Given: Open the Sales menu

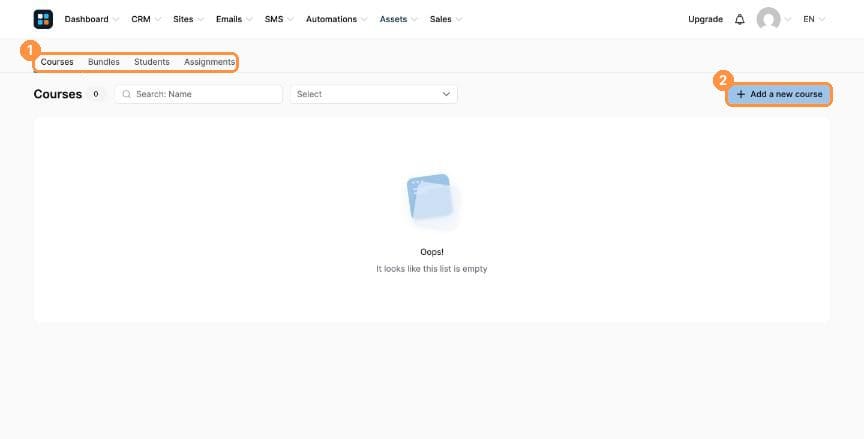Looking at the screenshot, I should (441, 19).
